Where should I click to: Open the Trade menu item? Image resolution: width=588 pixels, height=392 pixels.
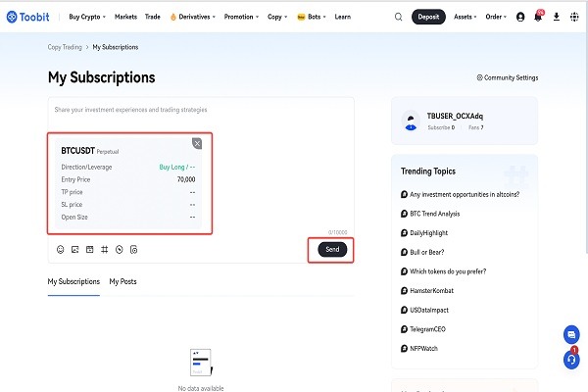pos(152,17)
